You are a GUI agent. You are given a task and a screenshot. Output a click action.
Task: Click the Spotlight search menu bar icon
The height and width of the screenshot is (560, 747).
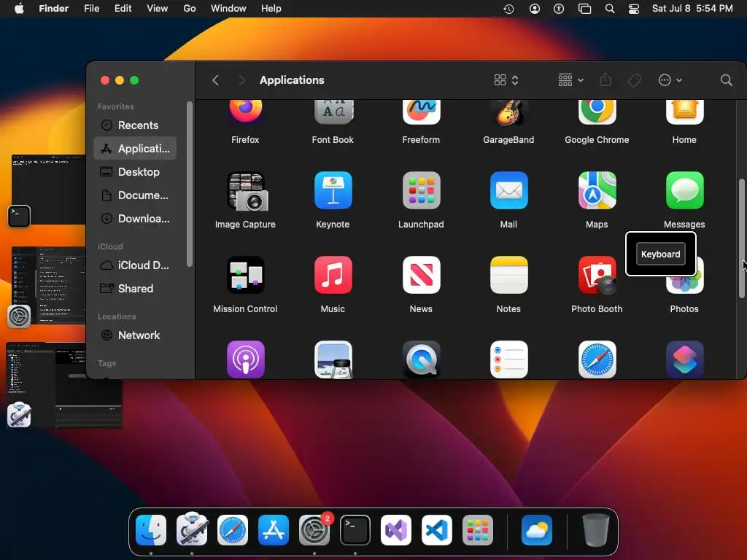(610, 9)
